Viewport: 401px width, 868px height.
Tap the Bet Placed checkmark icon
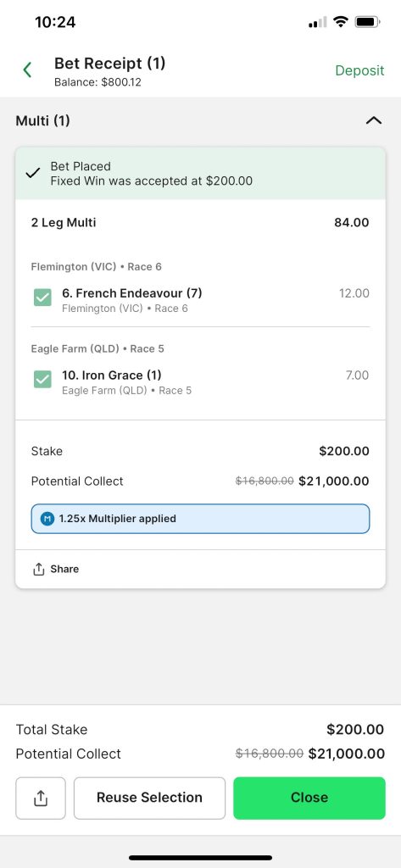(x=33, y=173)
